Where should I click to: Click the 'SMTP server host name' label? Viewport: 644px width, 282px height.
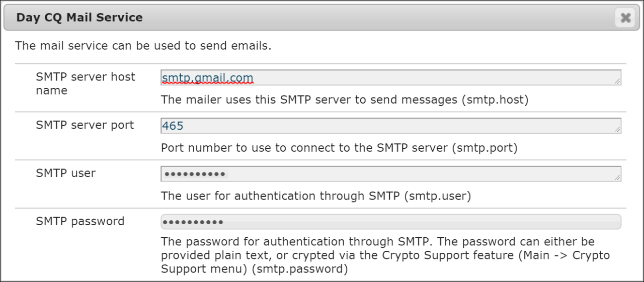pyautogui.click(x=85, y=83)
